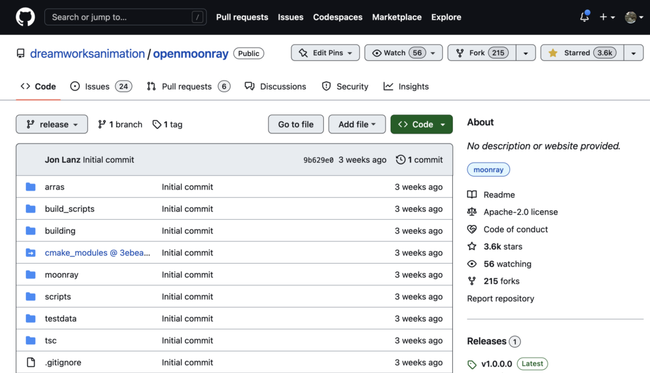This screenshot has height=373, width=650.
Task: Switch to the Security tab
Action: 345,86
